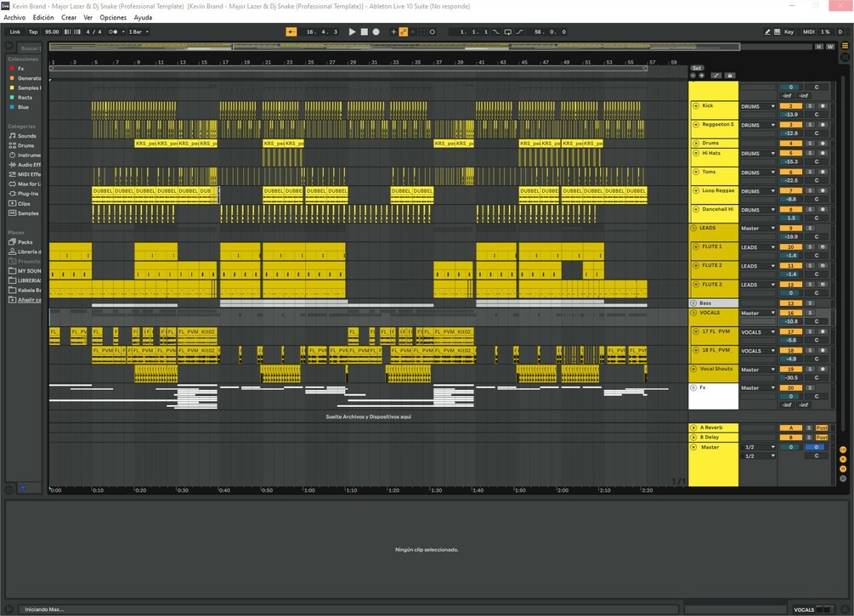Collapse the LEADS group track
854x616 pixels.
pos(694,228)
